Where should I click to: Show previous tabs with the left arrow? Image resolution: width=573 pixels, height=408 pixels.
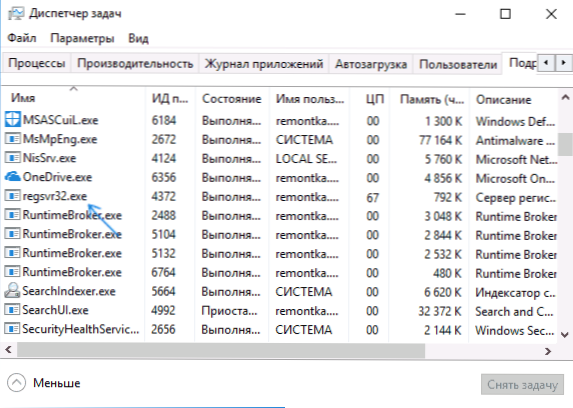coord(546,63)
